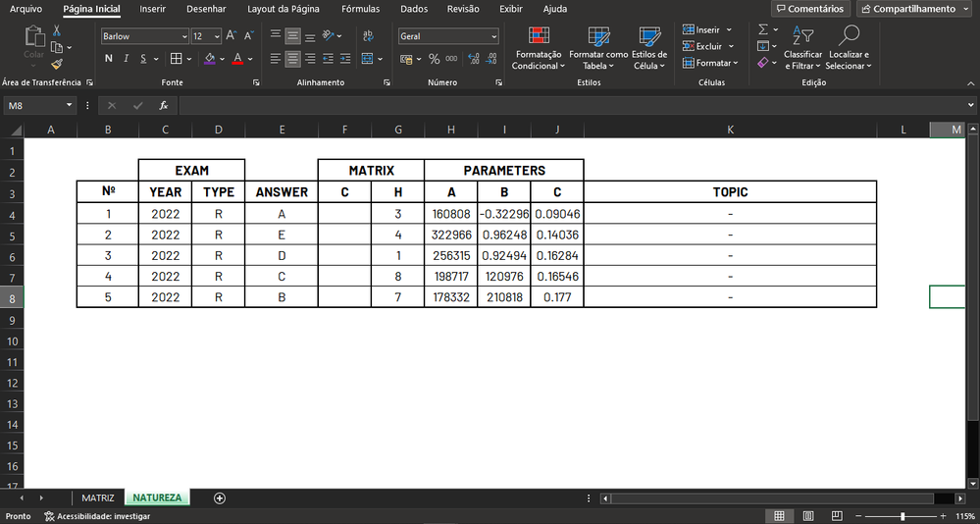Viewport: 980px width, 524px height.
Task: Click into the formula bar input
Action: [571, 106]
